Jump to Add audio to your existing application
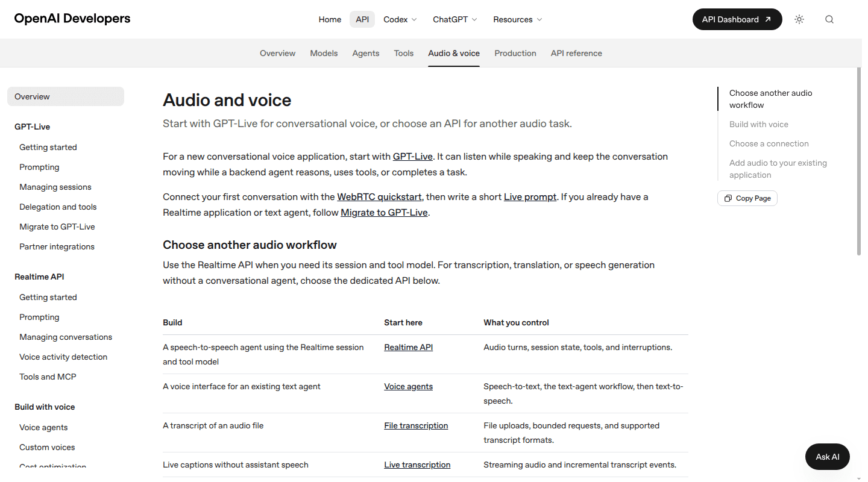Screen dimensions: 868x482 pyautogui.click(x=778, y=169)
